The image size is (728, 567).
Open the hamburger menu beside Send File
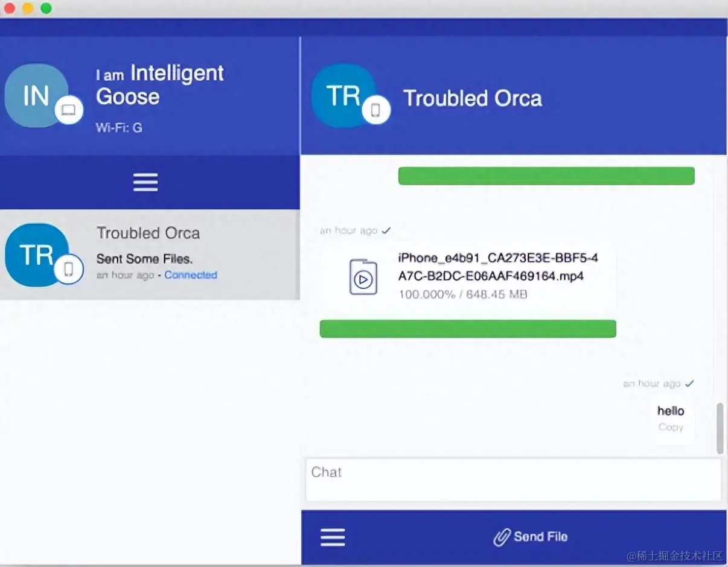point(333,537)
